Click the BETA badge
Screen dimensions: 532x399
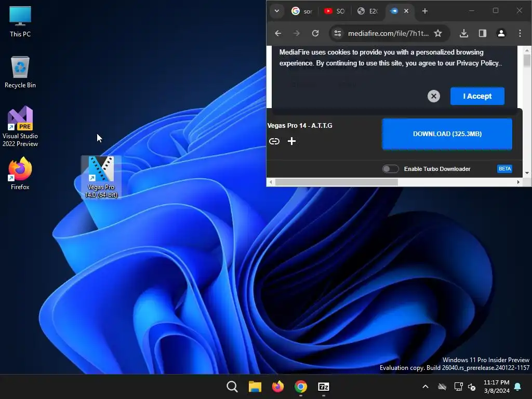(504, 169)
